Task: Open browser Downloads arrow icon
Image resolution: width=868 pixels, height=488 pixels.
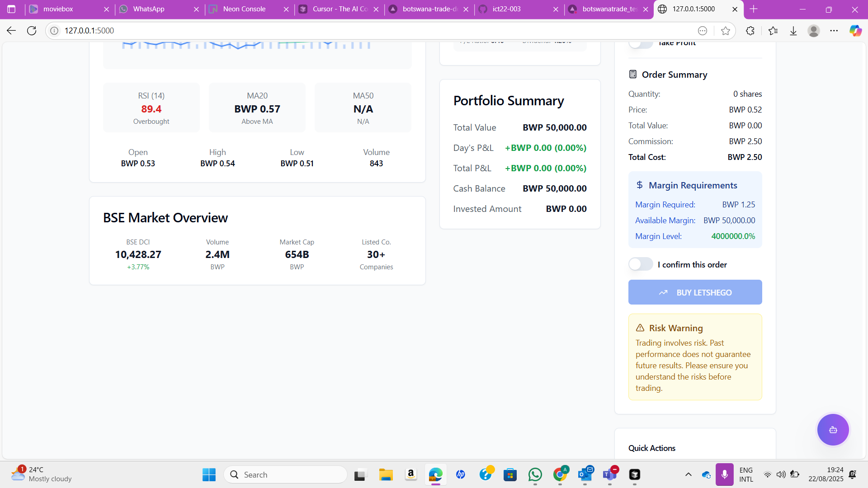Action: tap(793, 31)
